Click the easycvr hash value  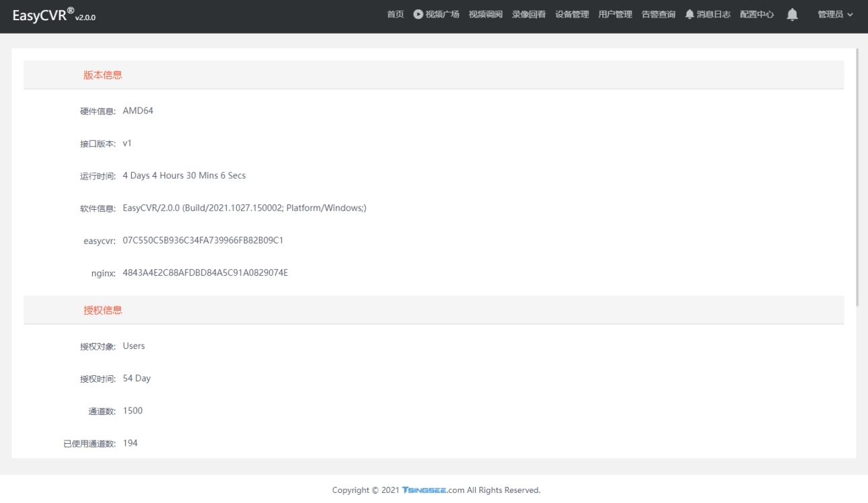[203, 241]
